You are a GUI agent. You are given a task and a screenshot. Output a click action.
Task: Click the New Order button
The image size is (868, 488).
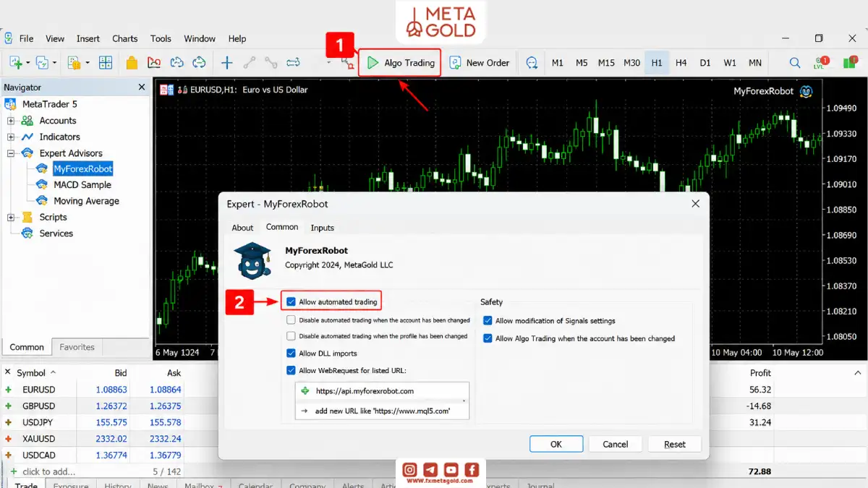click(x=480, y=63)
